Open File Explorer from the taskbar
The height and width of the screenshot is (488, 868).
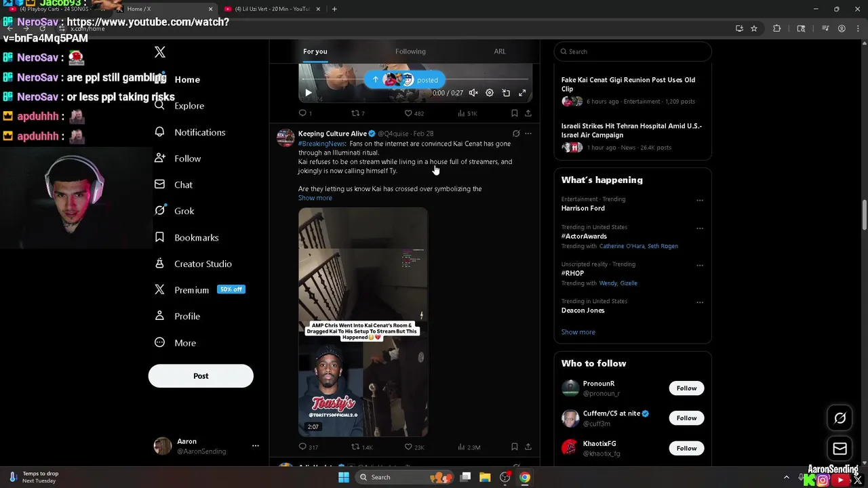[x=485, y=477]
